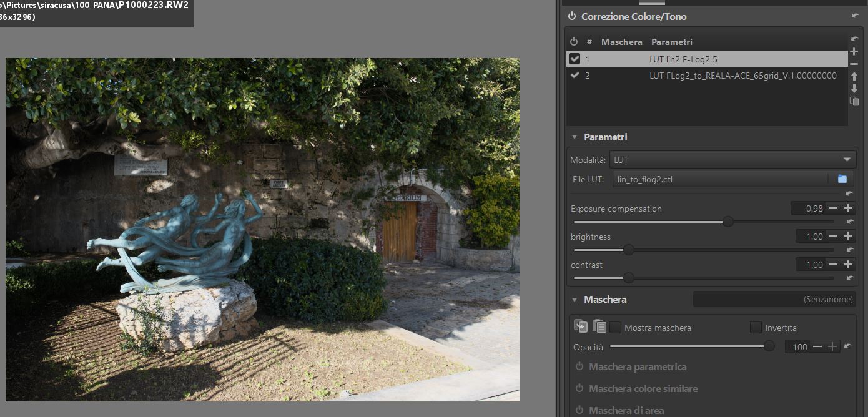Click the contrast value field

(x=811, y=265)
